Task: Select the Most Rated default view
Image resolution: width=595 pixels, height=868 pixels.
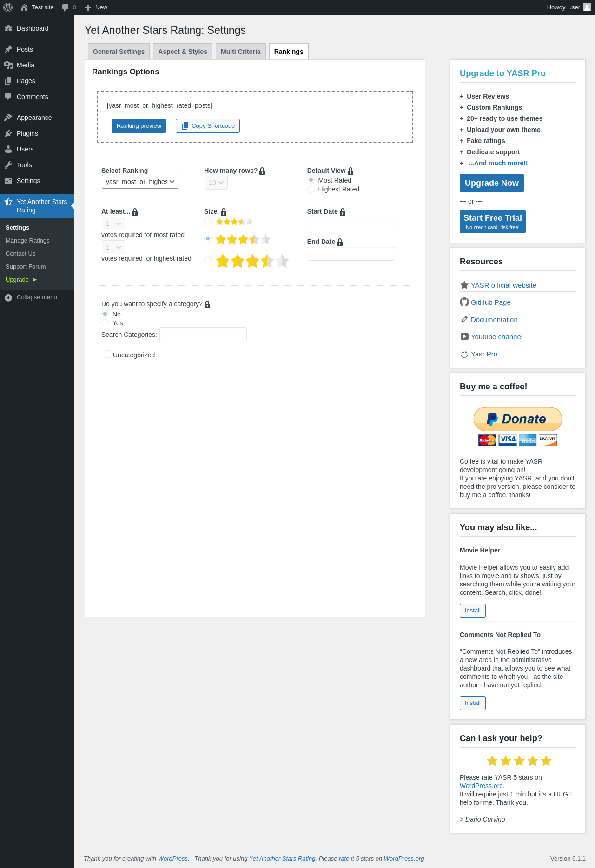Action: [311, 180]
